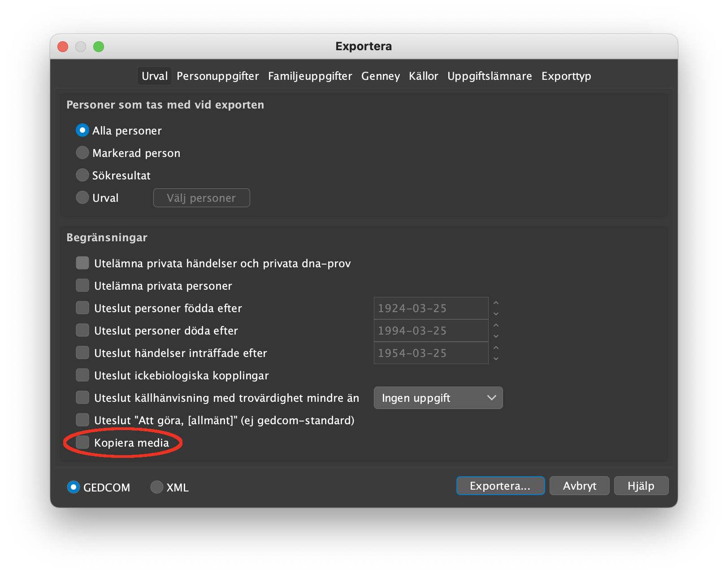Tick Uteslut ickebiologiska kopplingar checkbox
Image resolution: width=728 pixels, height=574 pixels.
[82, 375]
